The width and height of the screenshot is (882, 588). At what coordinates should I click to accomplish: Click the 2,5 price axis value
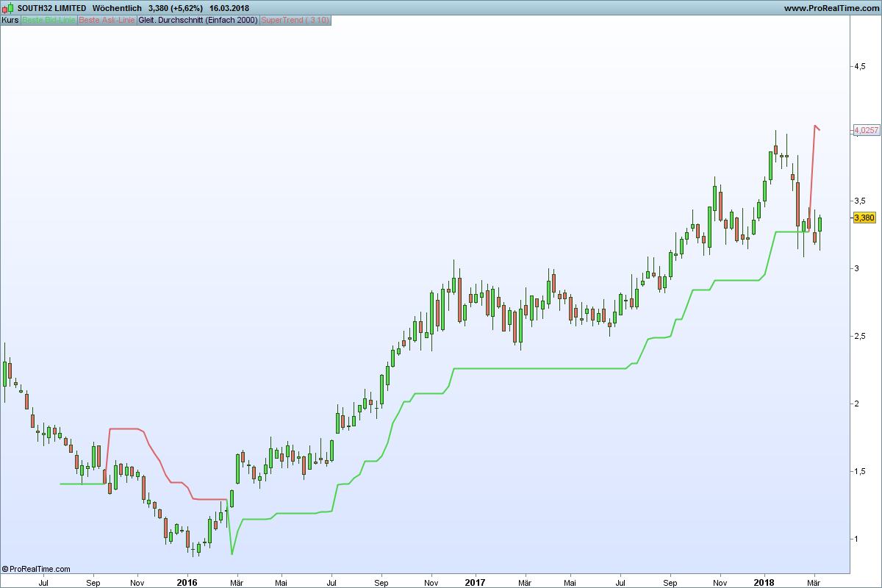[859, 336]
